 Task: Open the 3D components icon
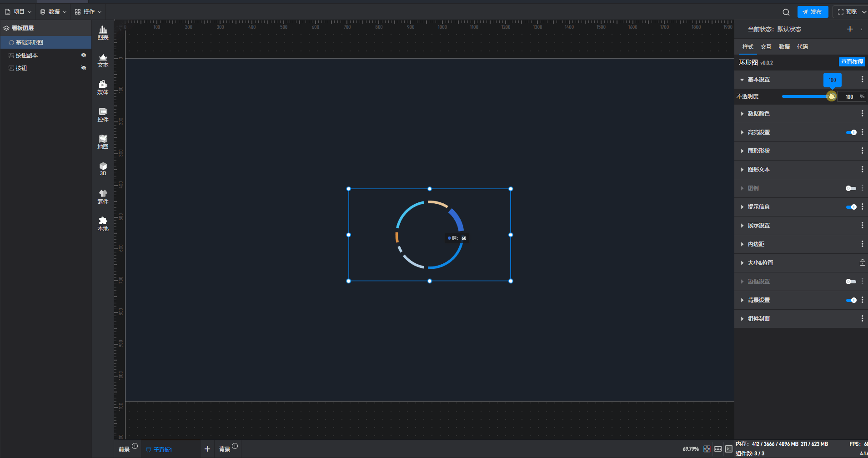tap(103, 169)
